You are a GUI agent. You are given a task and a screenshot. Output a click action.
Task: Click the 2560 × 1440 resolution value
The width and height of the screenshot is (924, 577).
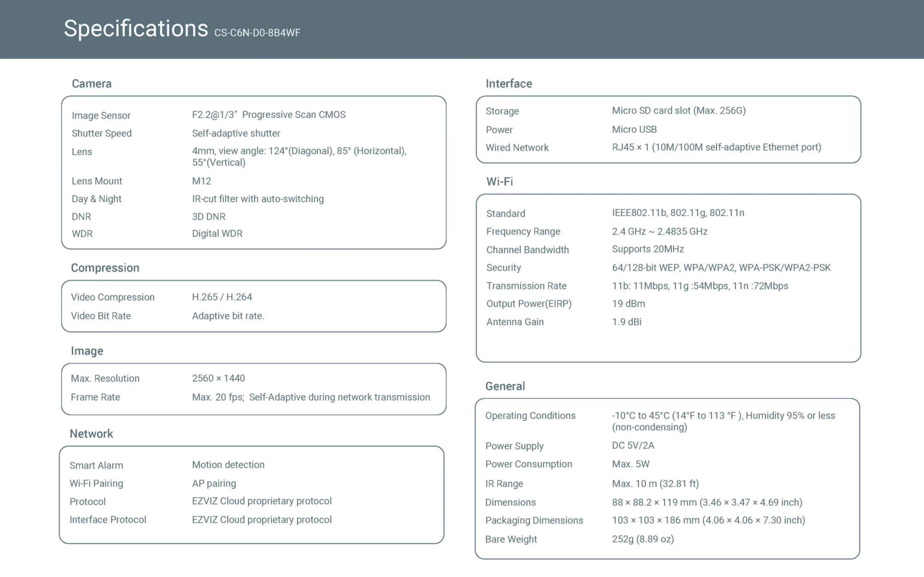point(218,378)
